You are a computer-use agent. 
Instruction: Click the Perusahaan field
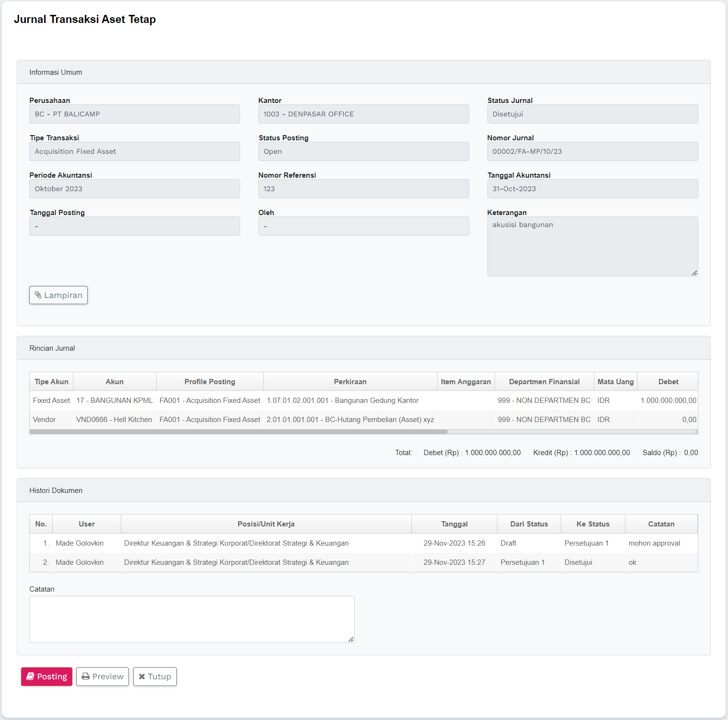pos(135,114)
